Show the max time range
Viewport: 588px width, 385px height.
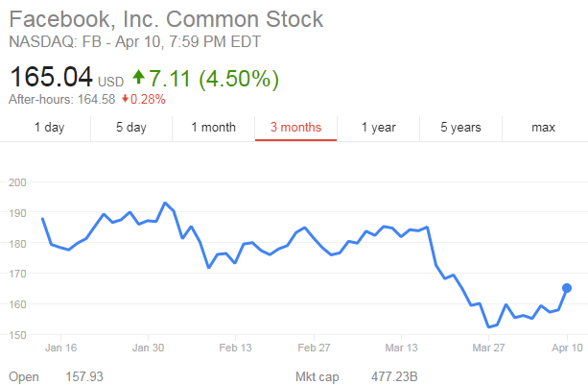pyautogui.click(x=544, y=127)
